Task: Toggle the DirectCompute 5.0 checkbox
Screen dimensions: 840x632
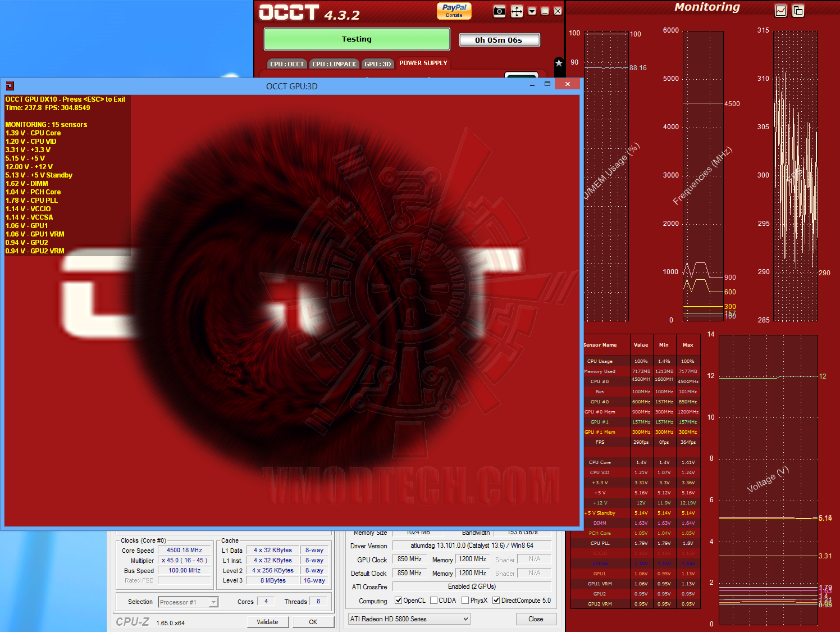Action: [496, 601]
